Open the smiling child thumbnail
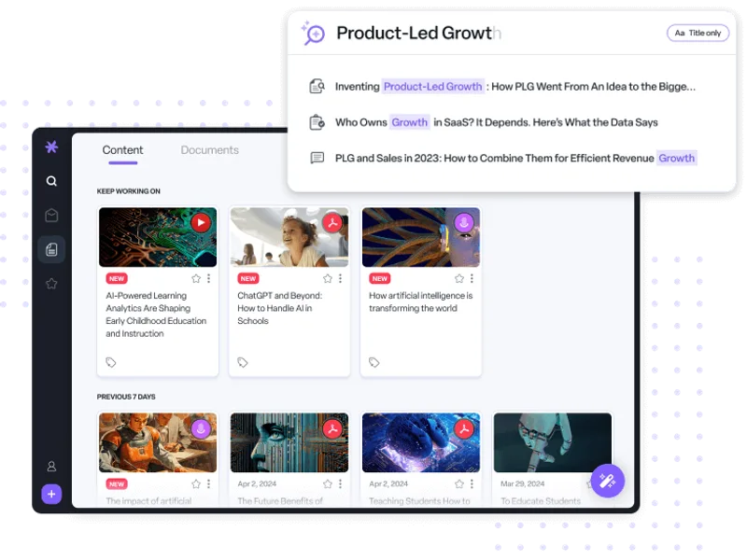The image size is (747, 560). [289, 237]
